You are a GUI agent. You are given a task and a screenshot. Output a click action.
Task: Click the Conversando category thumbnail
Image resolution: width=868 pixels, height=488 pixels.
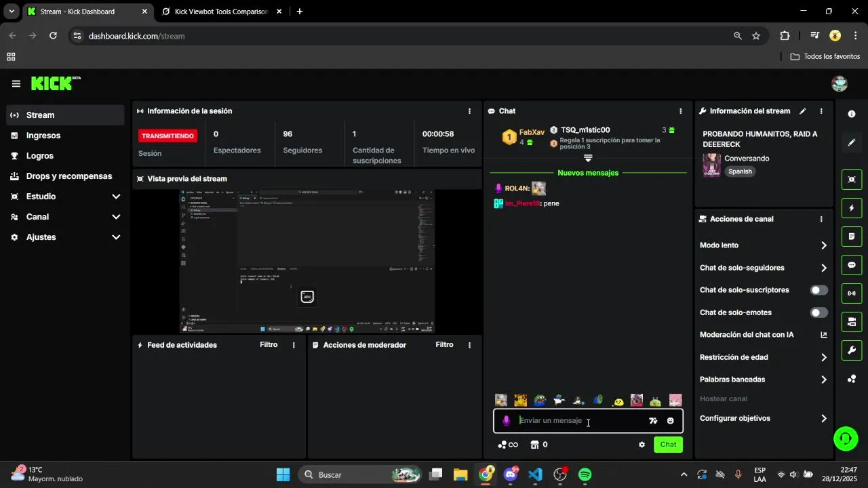tap(711, 165)
